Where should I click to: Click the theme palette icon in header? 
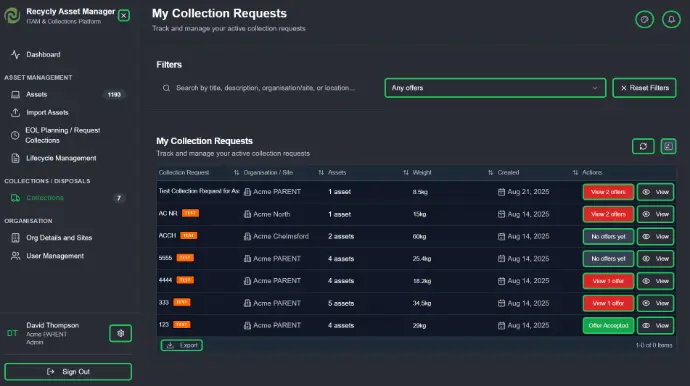(644, 19)
